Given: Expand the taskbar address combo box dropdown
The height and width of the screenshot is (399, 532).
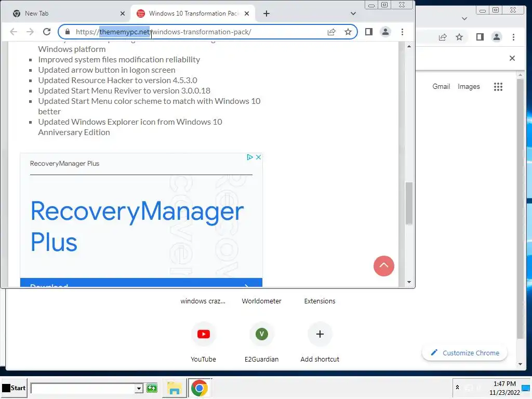Looking at the screenshot, I should (139, 388).
